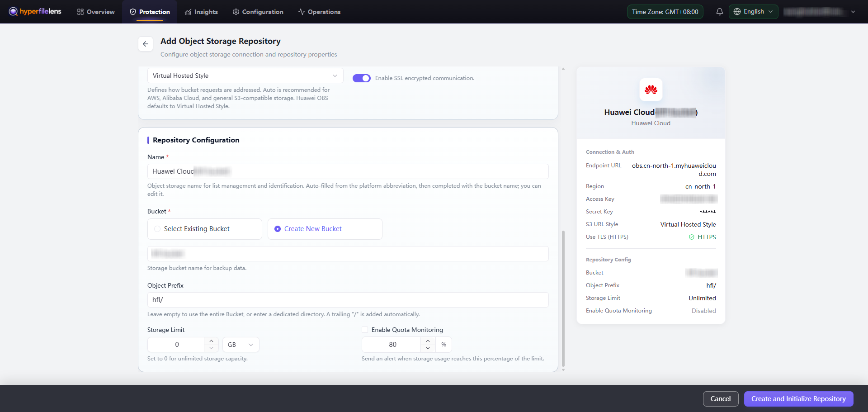Click the Time Zone GMT+08:00 button
Screen dimensions: 868x412
coord(665,12)
